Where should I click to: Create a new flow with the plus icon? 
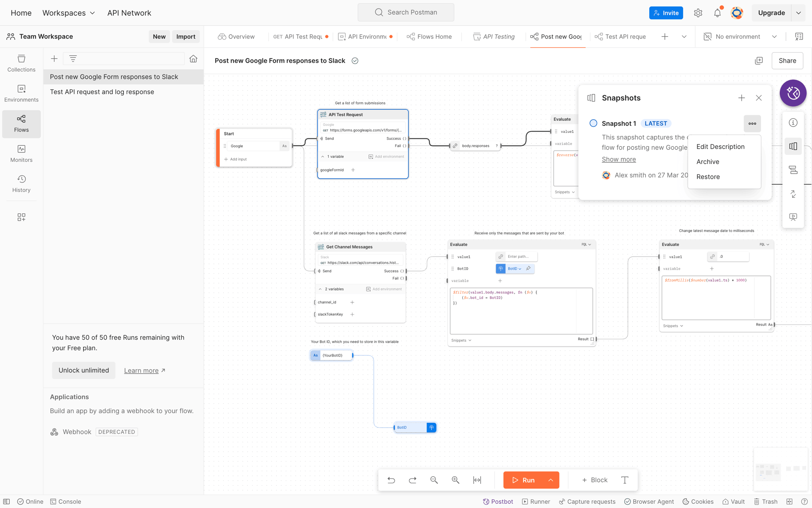point(54,59)
